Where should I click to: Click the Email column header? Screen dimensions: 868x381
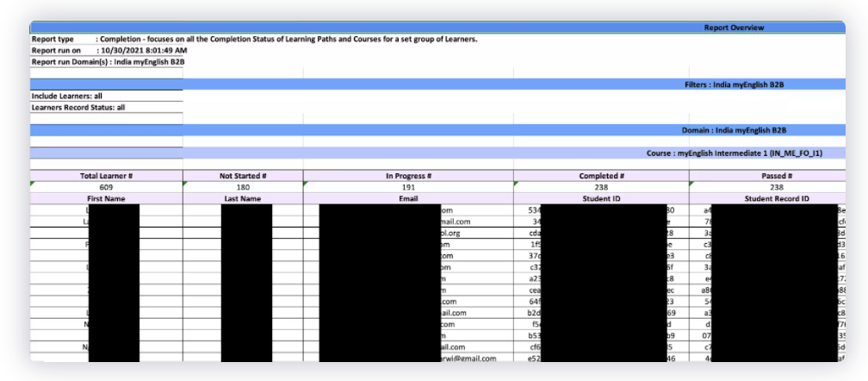click(x=408, y=198)
